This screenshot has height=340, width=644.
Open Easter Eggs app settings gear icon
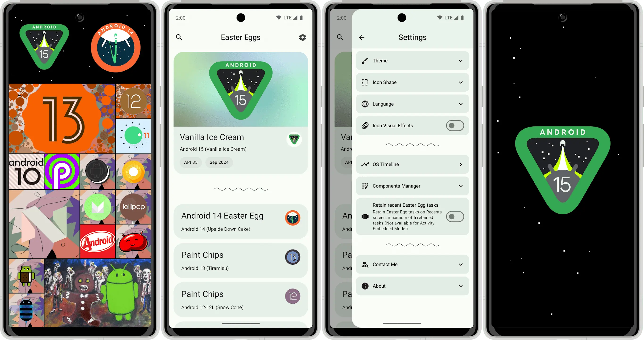pyautogui.click(x=302, y=38)
